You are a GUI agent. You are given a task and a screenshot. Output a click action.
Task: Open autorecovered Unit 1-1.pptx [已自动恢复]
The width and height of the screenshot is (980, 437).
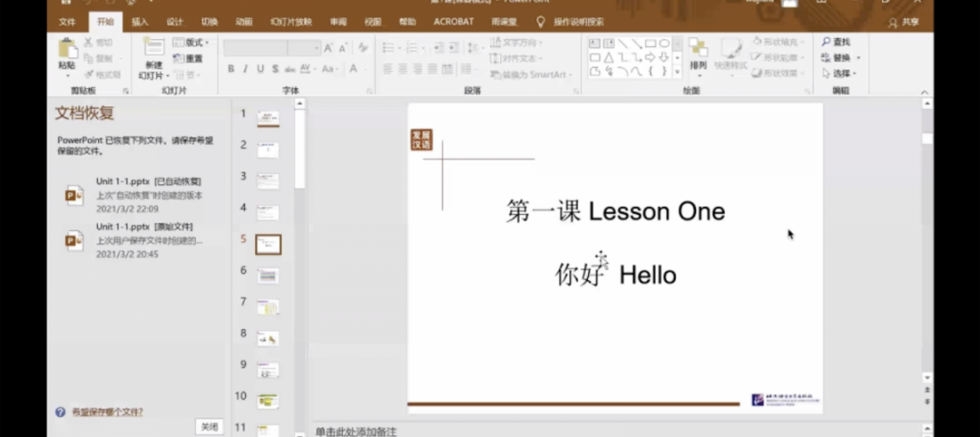click(135, 195)
